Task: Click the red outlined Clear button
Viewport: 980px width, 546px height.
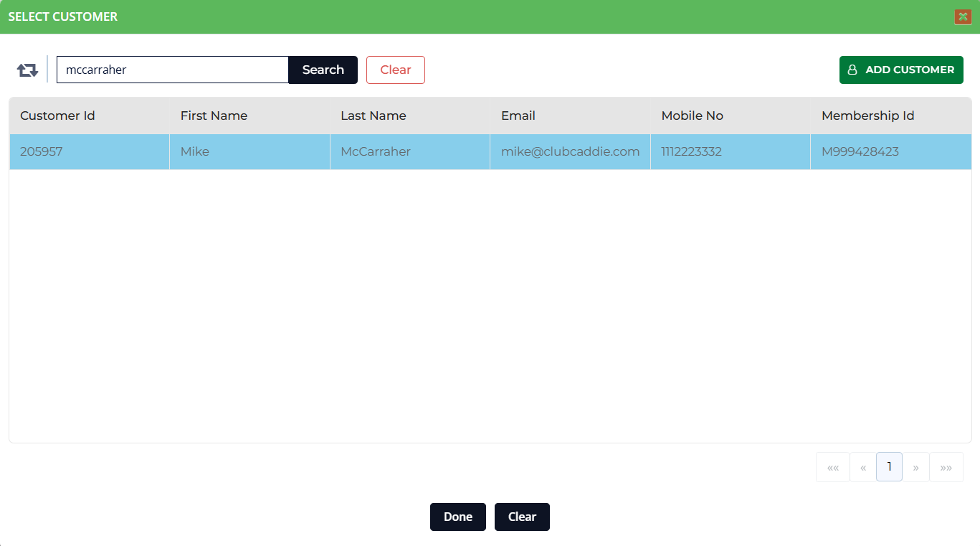Action: 395,70
